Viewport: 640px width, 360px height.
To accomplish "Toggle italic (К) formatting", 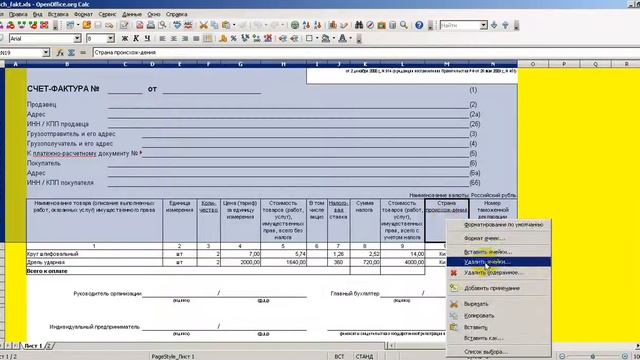I will click(136, 38).
